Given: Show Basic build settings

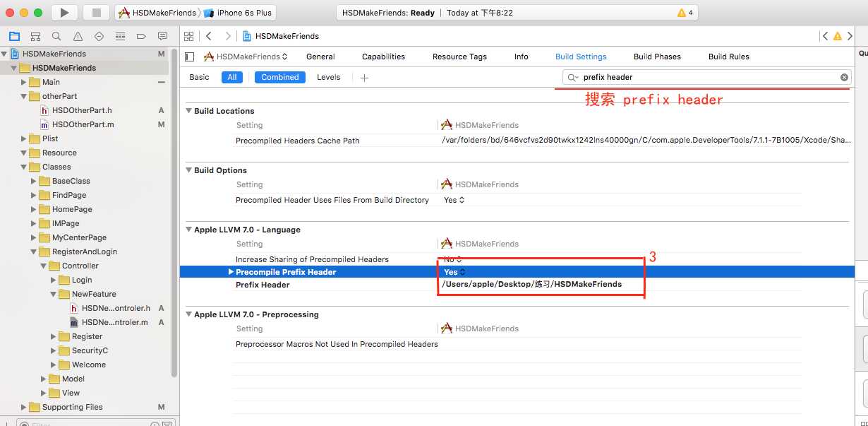Looking at the screenshot, I should [x=199, y=77].
